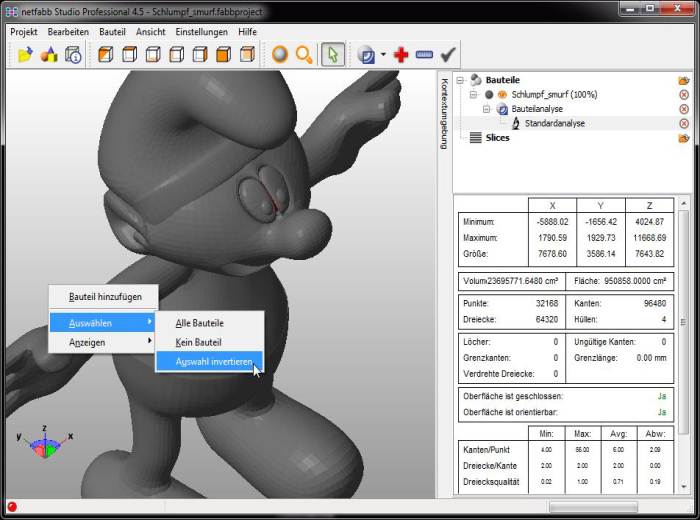Remove Standardanalyse with its red X icon

(x=684, y=123)
